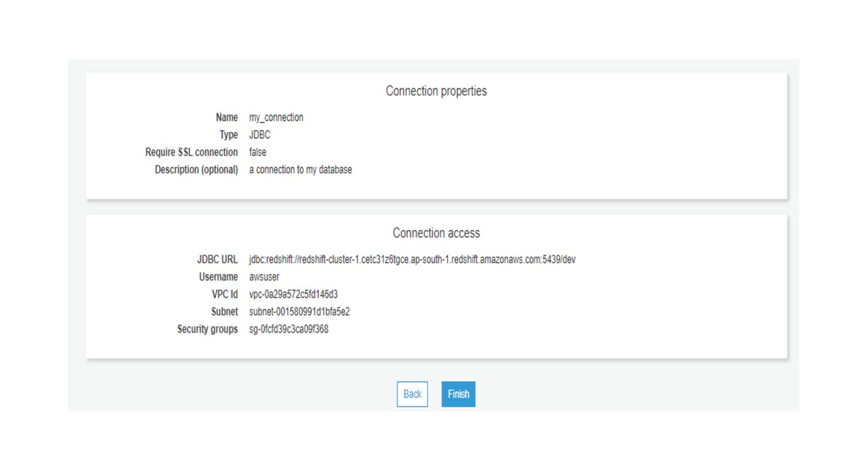Select security group sg-0fcfd39c3ca09f368
868x470 pixels.
(289, 329)
